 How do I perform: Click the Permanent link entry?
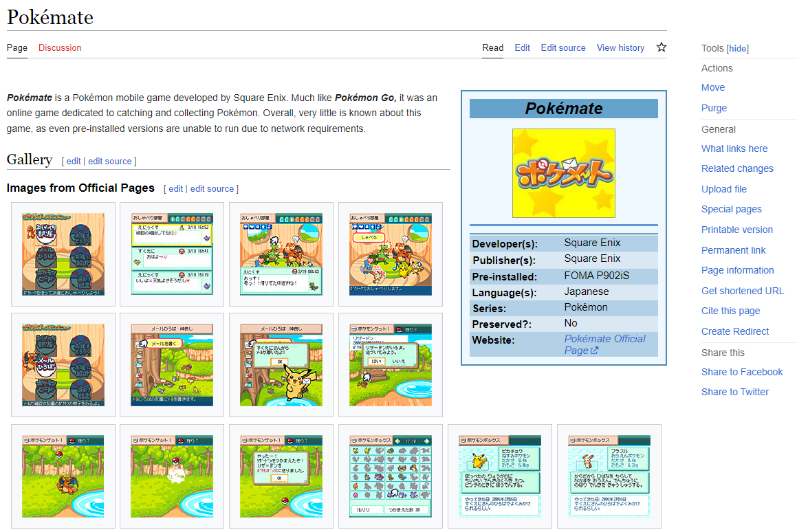tap(733, 251)
